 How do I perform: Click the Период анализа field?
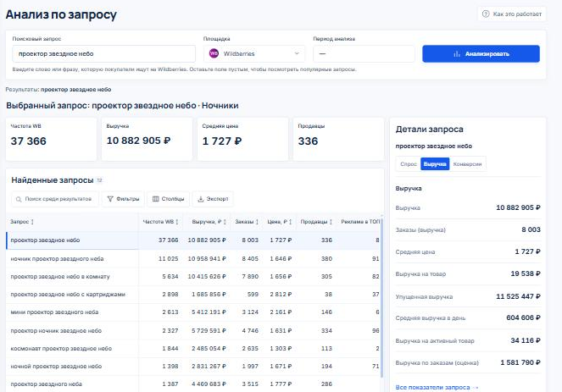[364, 53]
